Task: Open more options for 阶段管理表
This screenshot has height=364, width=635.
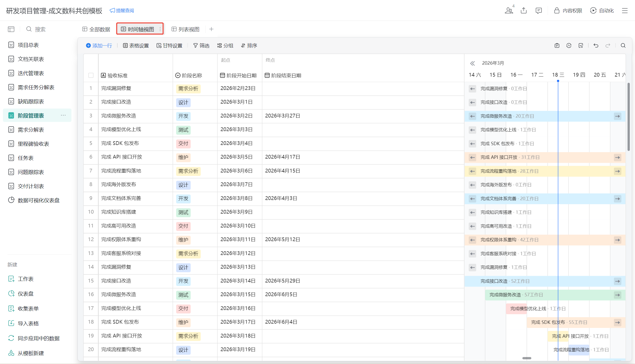Action: point(63,115)
